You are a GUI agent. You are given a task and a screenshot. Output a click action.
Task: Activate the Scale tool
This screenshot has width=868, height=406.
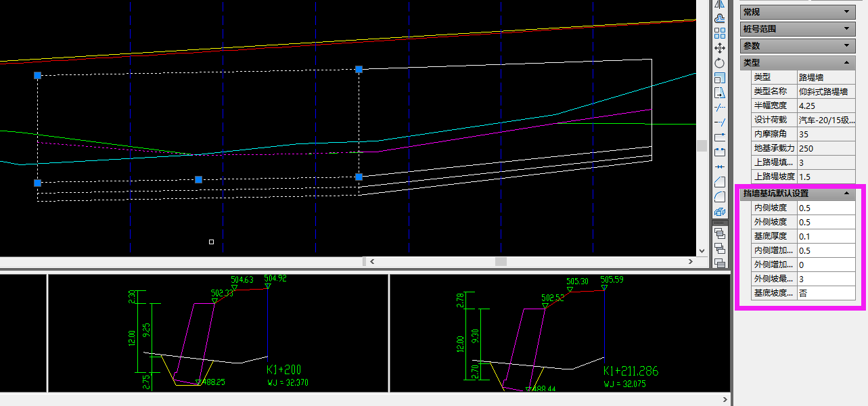tap(720, 78)
